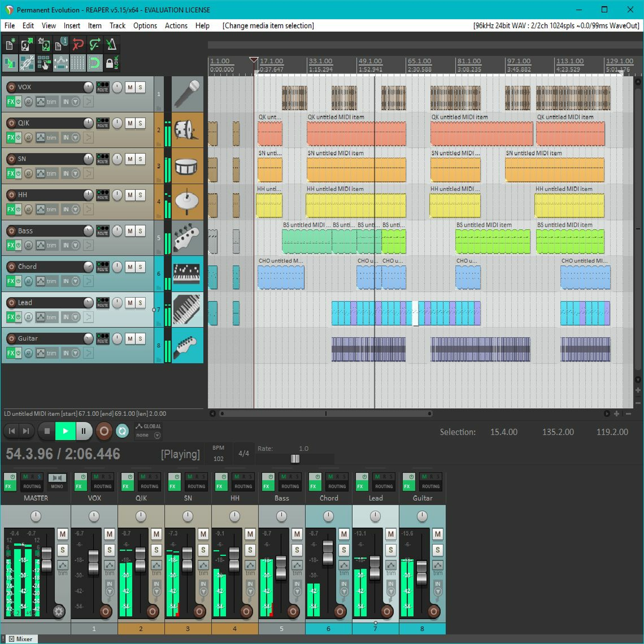Arm the Bass track for recording
This screenshot has width=644, height=644.
point(11,231)
